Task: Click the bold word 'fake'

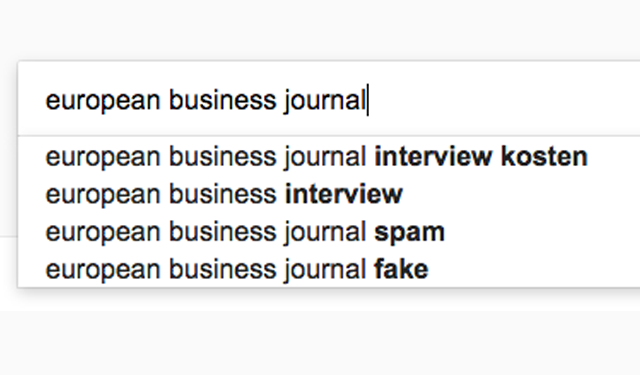Action: tap(401, 268)
